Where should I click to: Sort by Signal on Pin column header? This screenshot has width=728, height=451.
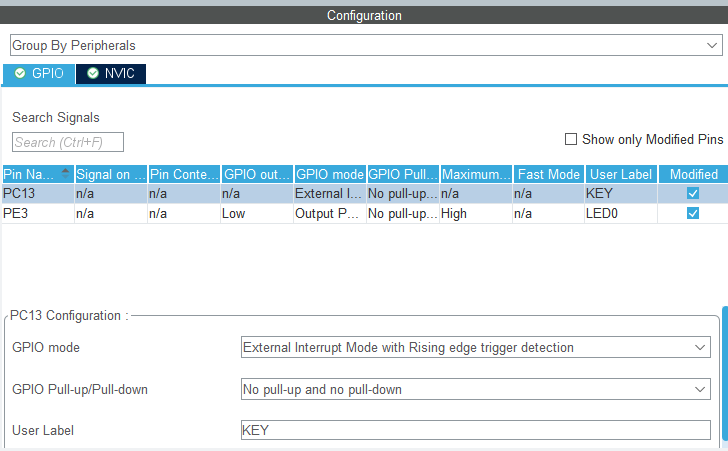[111, 174]
